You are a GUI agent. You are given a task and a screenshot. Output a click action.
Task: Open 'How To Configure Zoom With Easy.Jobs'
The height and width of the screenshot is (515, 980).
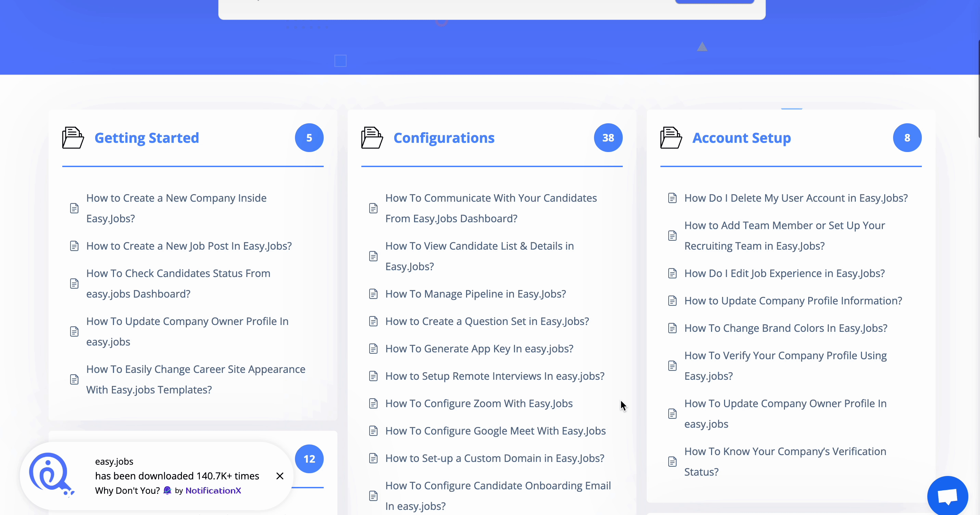(479, 403)
